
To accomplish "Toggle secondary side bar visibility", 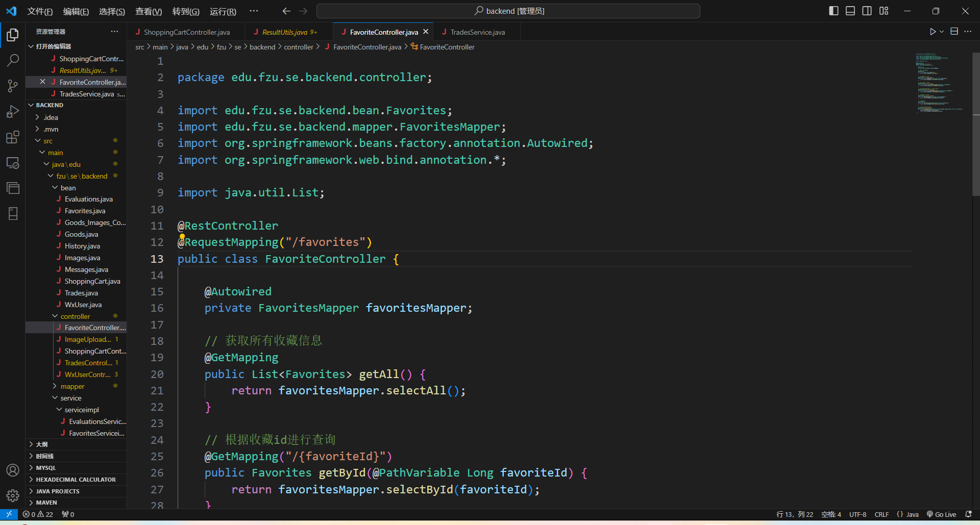I will pyautogui.click(x=867, y=11).
